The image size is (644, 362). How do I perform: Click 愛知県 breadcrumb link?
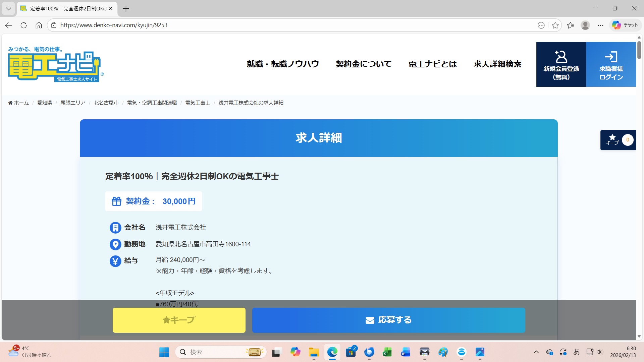pyautogui.click(x=44, y=103)
